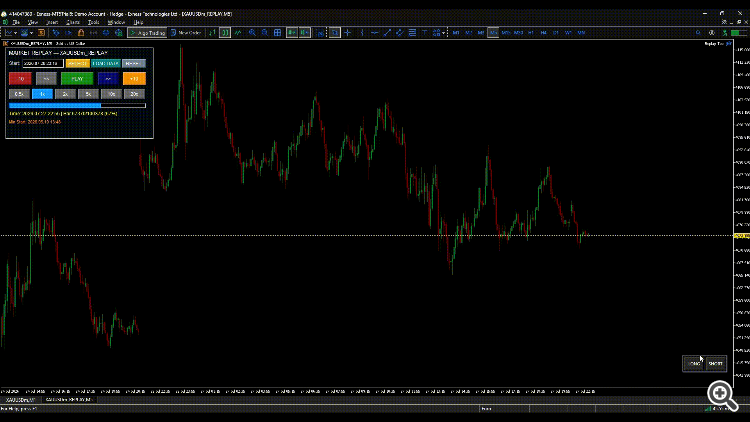
Task: Select the cursor arrow tool
Action: [x=335, y=33]
